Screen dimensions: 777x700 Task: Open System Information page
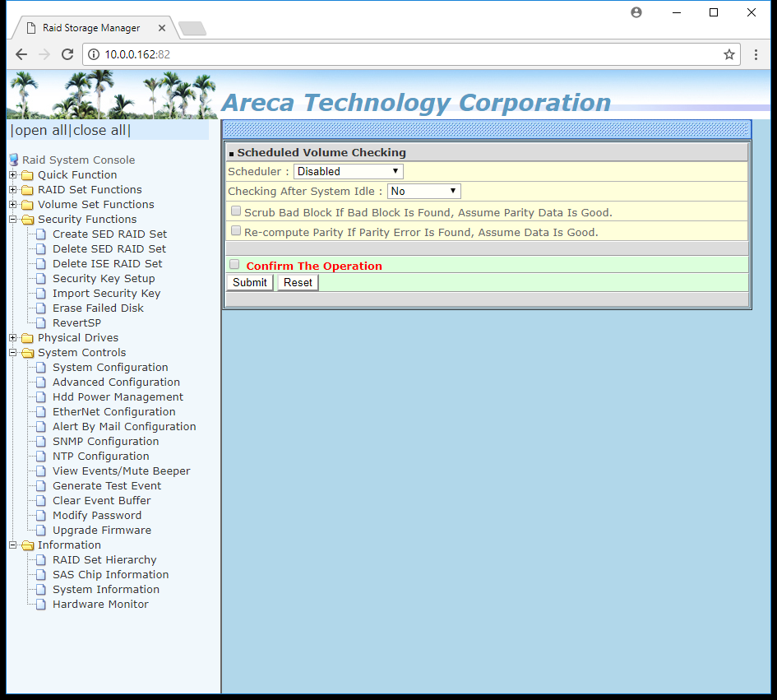(106, 590)
